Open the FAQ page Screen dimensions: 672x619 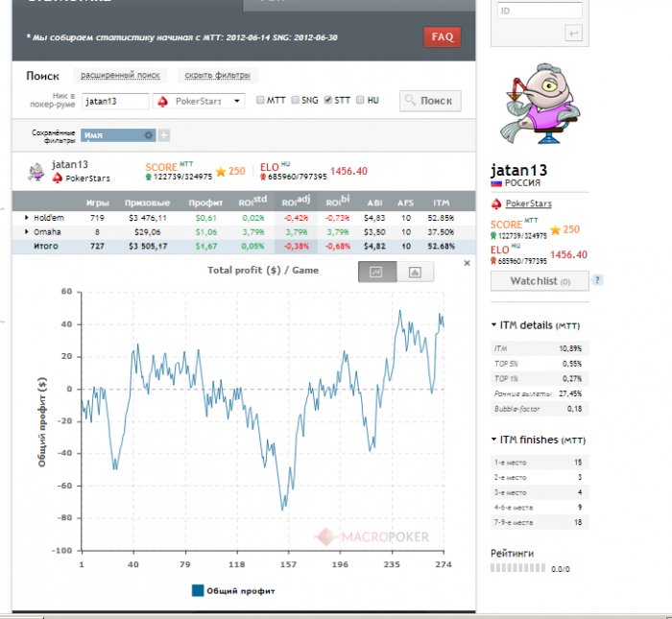click(x=442, y=37)
